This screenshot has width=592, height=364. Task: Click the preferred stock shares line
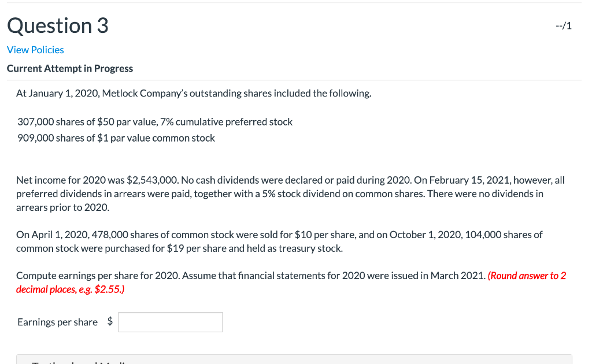click(155, 122)
